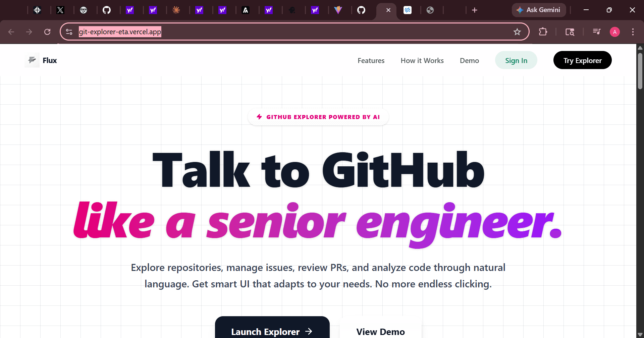Click the Flux brand name
Image resolution: width=644 pixels, height=338 pixels.
pos(50,61)
